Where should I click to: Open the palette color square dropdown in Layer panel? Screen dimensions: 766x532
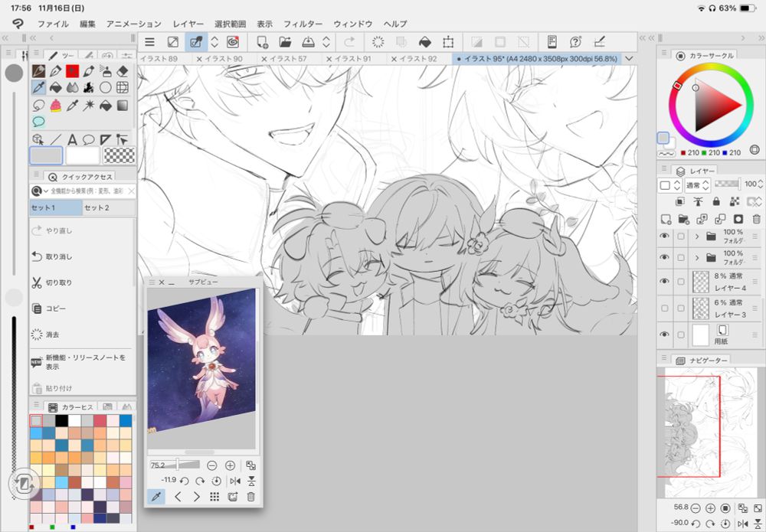[x=669, y=185]
